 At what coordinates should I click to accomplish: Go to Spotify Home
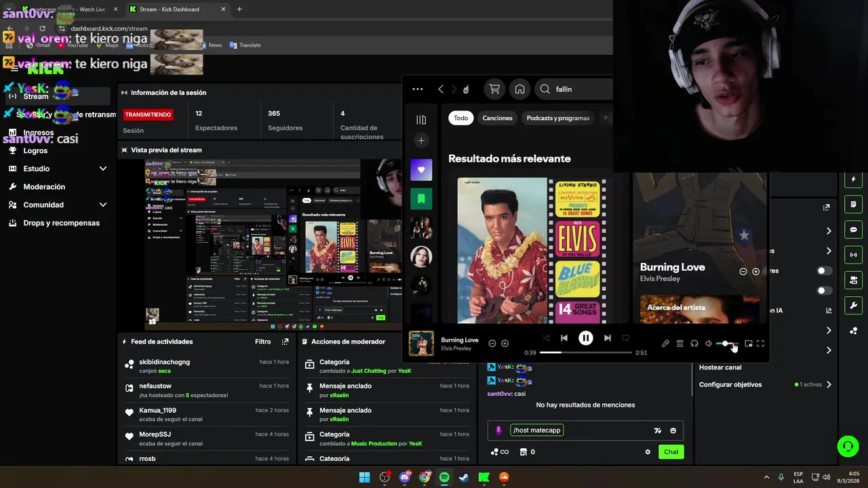point(520,89)
